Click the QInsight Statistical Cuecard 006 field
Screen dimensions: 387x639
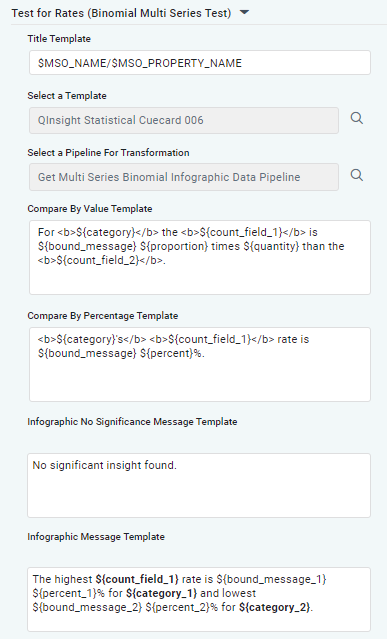click(184, 120)
